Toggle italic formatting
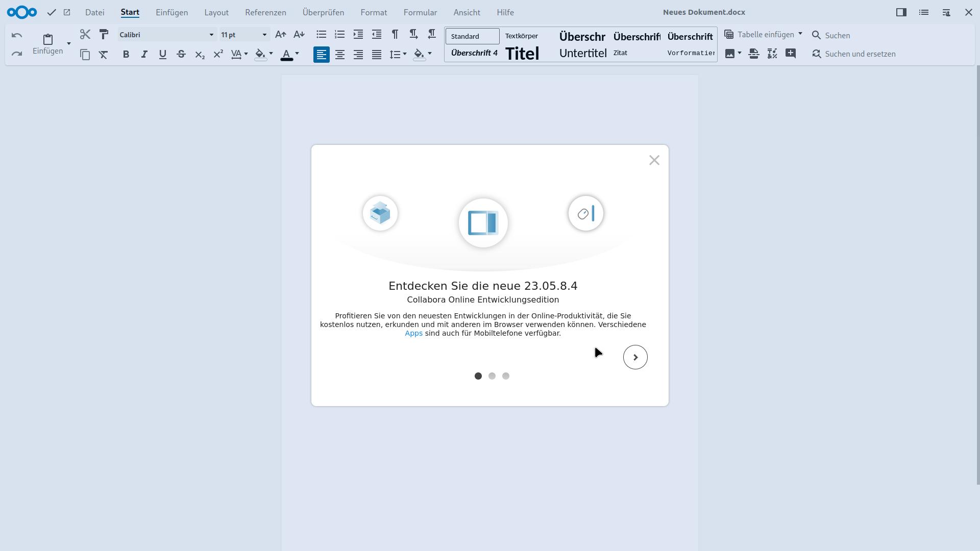This screenshot has height=551, width=980. click(144, 54)
